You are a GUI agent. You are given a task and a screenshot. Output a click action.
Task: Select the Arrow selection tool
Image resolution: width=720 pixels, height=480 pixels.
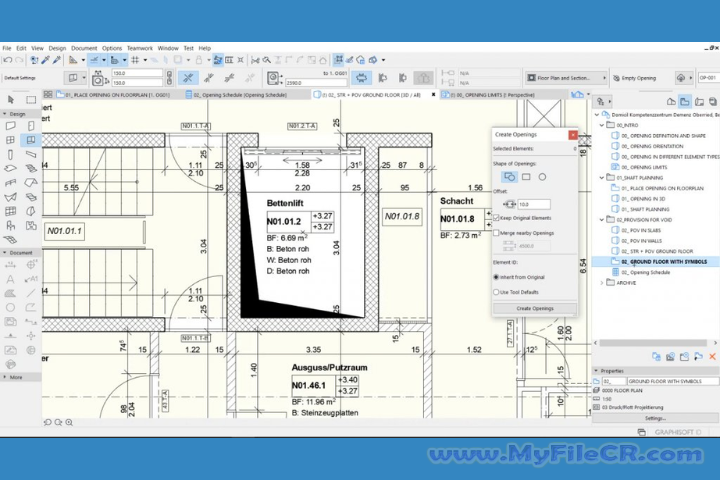pyautogui.click(x=11, y=99)
